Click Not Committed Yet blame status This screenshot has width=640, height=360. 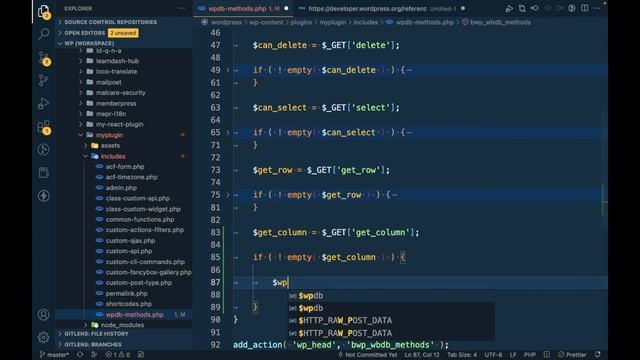tap(367, 355)
